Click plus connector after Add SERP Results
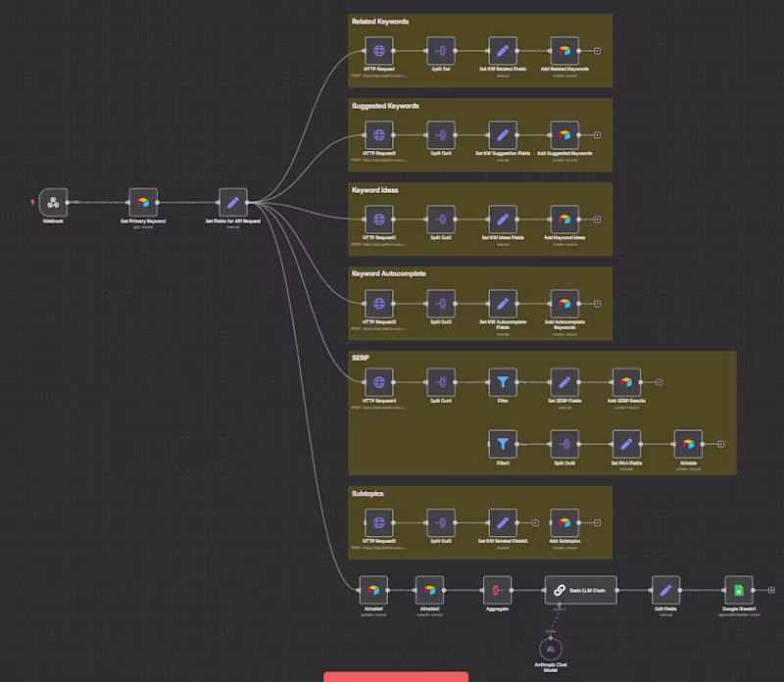 [x=659, y=382]
